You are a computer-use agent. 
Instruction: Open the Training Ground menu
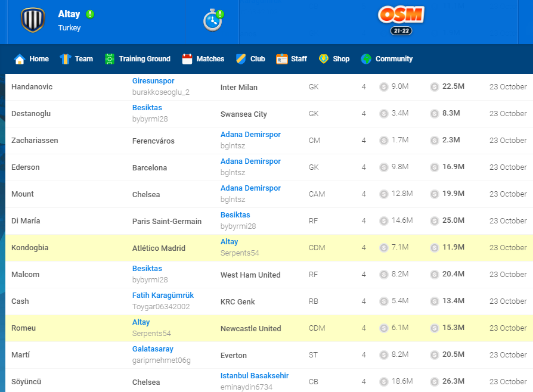click(138, 59)
